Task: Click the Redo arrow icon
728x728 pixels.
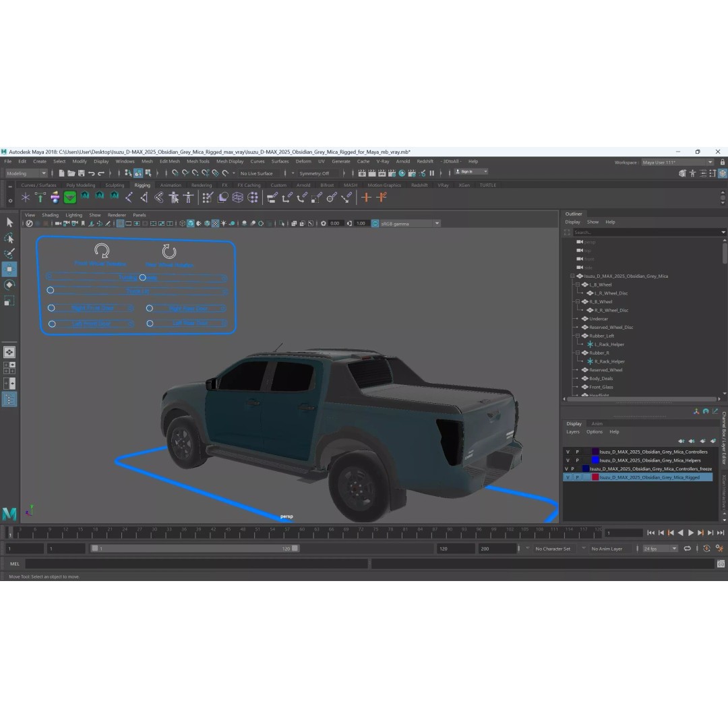Action: 101,173
